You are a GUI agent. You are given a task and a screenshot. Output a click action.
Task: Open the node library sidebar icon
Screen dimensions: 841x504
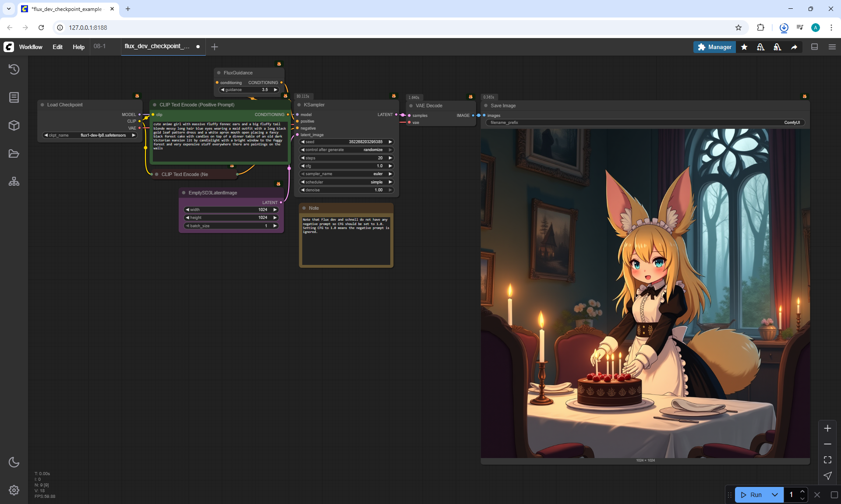click(x=14, y=97)
